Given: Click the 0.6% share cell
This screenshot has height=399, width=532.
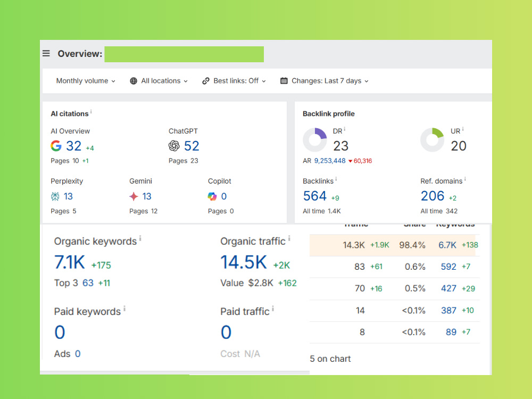Looking at the screenshot, I should [x=415, y=267].
